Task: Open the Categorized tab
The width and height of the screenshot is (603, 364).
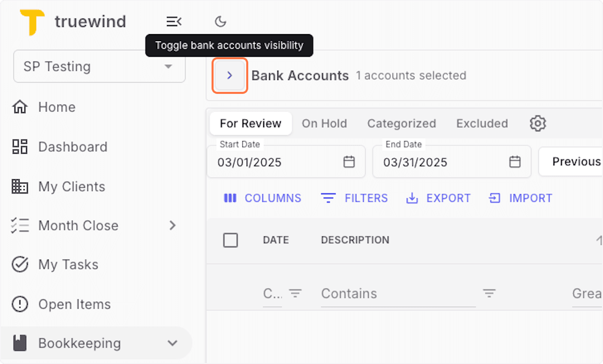Action: (x=401, y=123)
